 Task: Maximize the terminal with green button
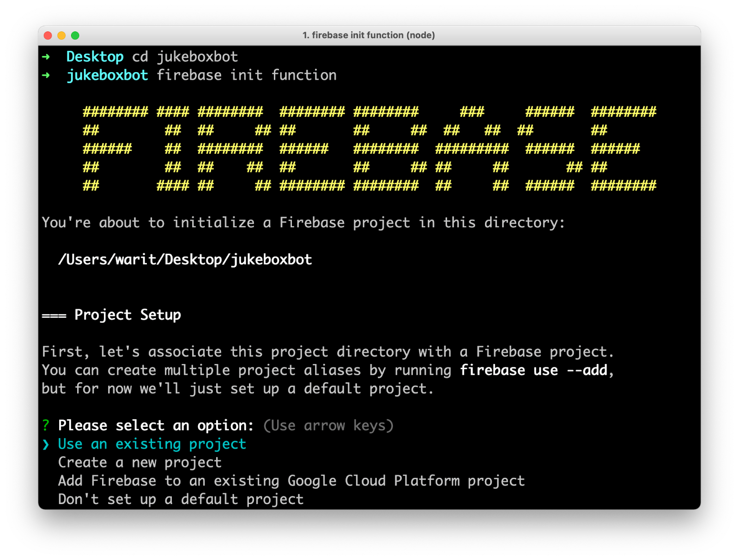75,36
